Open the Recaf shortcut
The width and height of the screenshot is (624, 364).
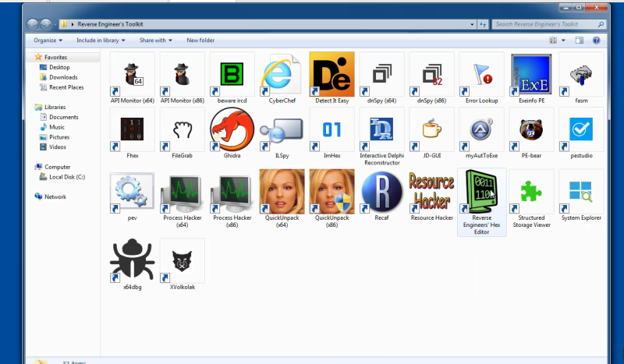point(381,192)
